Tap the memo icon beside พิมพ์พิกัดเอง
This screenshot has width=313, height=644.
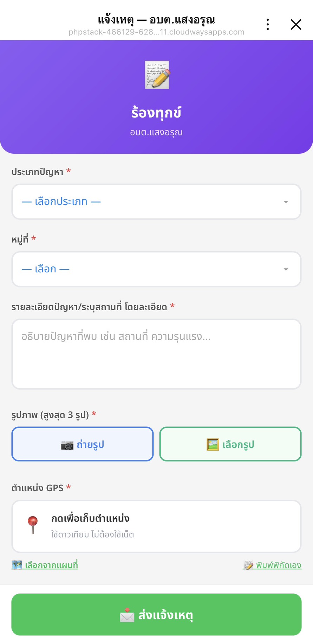click(248, 565)
